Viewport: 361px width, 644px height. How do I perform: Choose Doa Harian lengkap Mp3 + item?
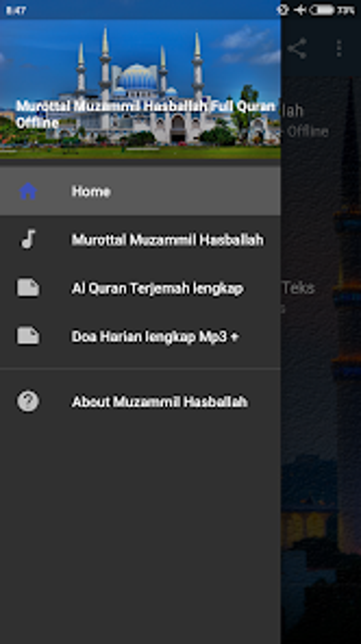pos(155,337)
